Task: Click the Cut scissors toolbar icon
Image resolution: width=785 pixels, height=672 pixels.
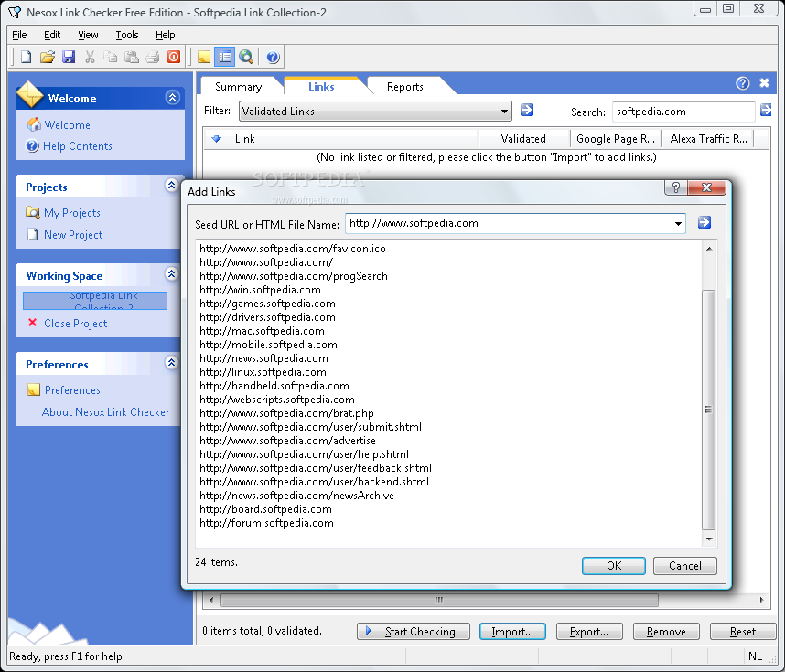Action: 90,57
